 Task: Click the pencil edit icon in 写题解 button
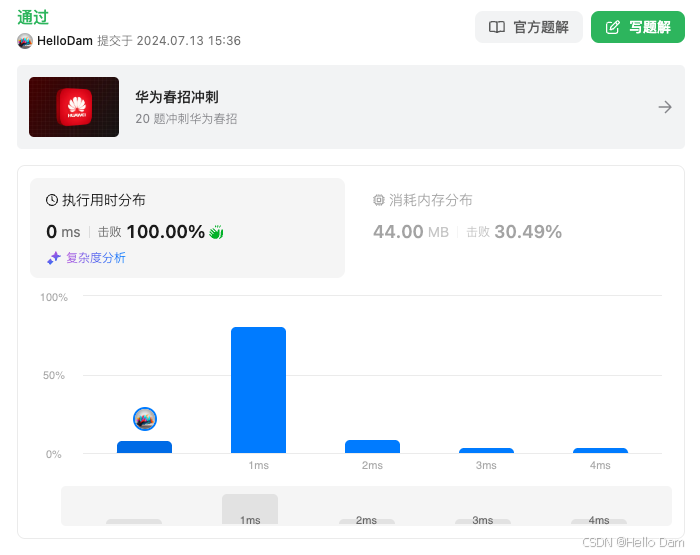(x=612, y=27)
